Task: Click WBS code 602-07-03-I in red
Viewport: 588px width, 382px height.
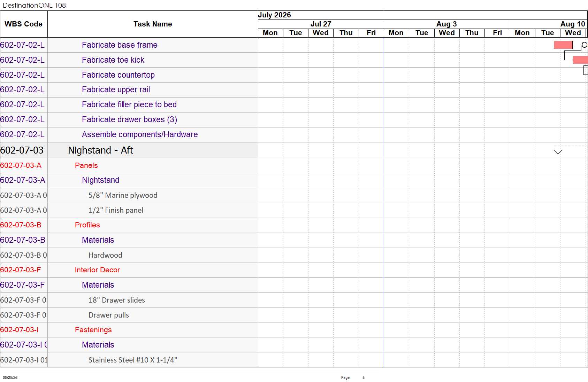Action: [x=20, y=330]
